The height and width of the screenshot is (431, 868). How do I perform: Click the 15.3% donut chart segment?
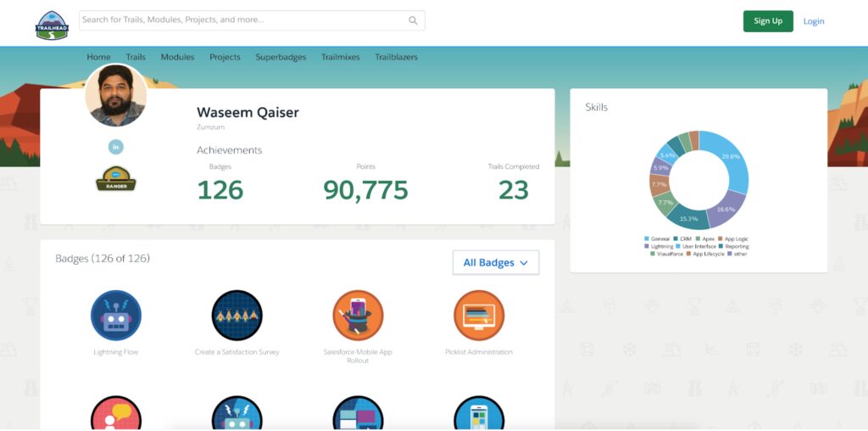click(688, 218)
